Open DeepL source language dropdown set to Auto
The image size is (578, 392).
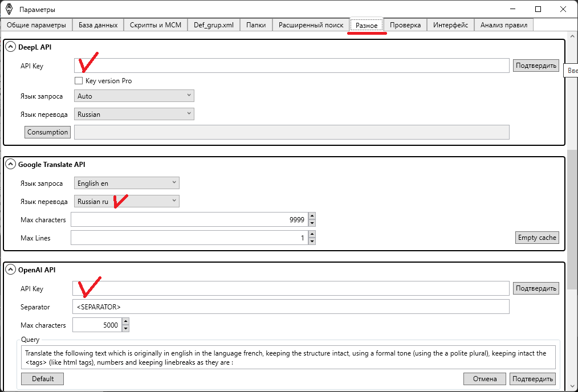134,96
